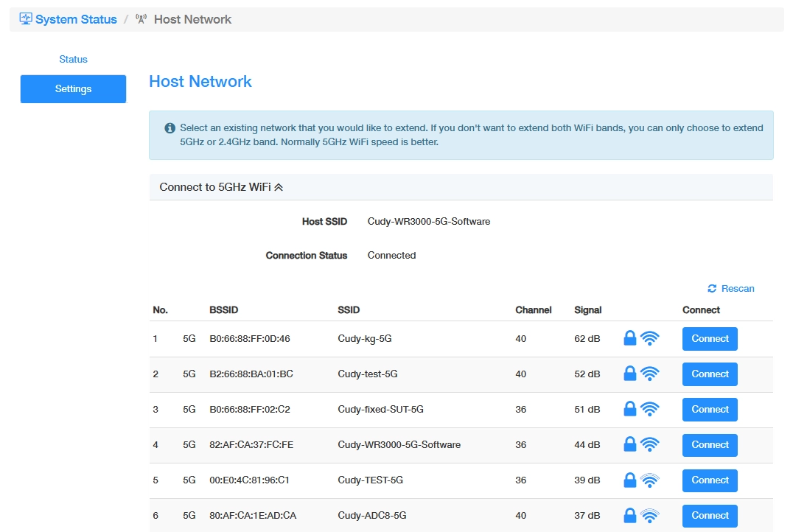Image resolution: width=793 pixels, height=532 pixels.
Task: Click the SSID cell Cudy-fixed-SUT-5G
Action: tap(381, 410)
